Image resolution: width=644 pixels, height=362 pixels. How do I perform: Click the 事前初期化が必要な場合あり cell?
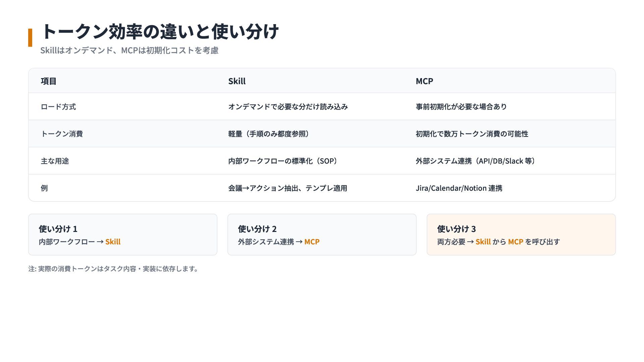coord(461,107)
